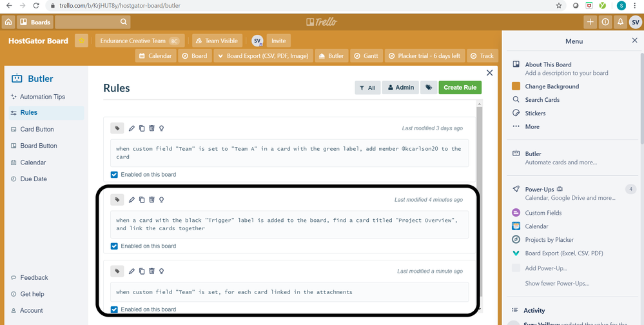Select Calendar in Butler sidebar
This screenshot has width=644, height=325.
(x=34, y=162)
